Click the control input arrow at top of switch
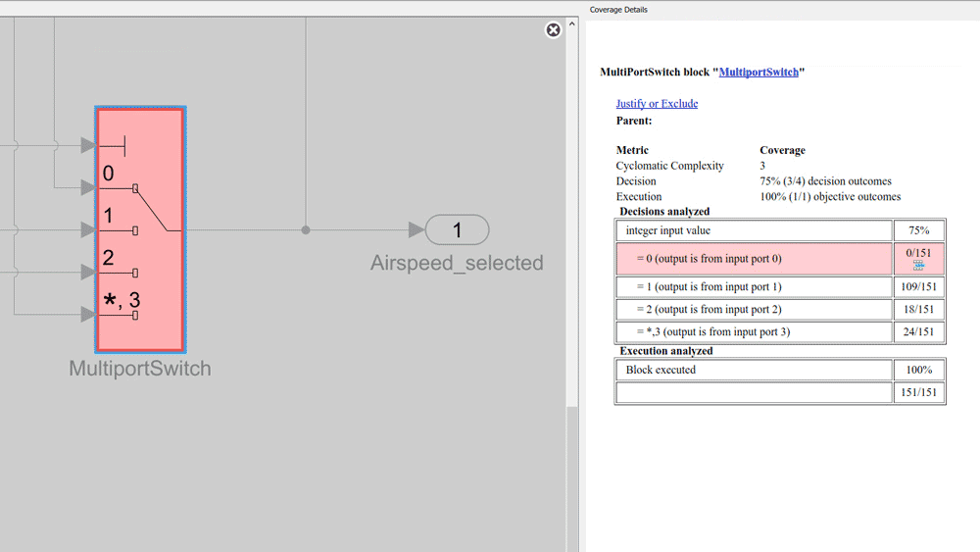This screenshot has width=980, height=552. click(x=88, y=145)
